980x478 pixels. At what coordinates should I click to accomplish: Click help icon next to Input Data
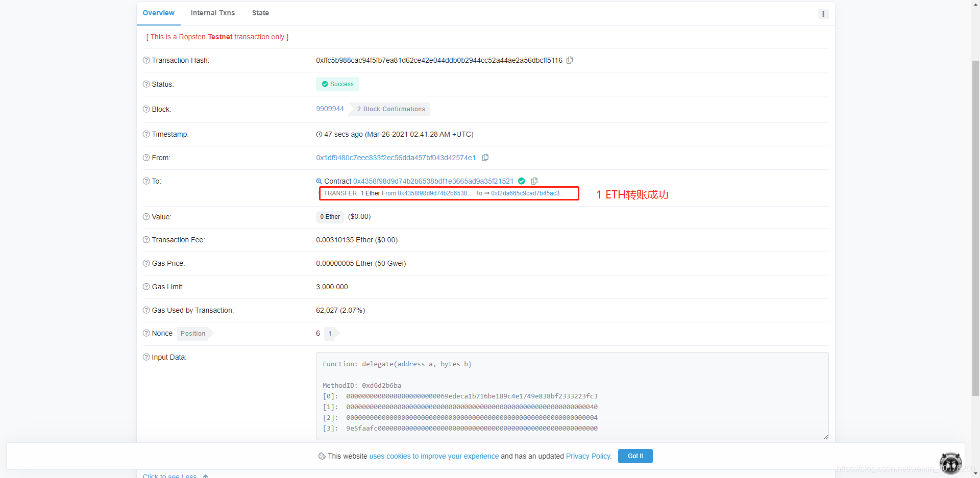(146, 357)
